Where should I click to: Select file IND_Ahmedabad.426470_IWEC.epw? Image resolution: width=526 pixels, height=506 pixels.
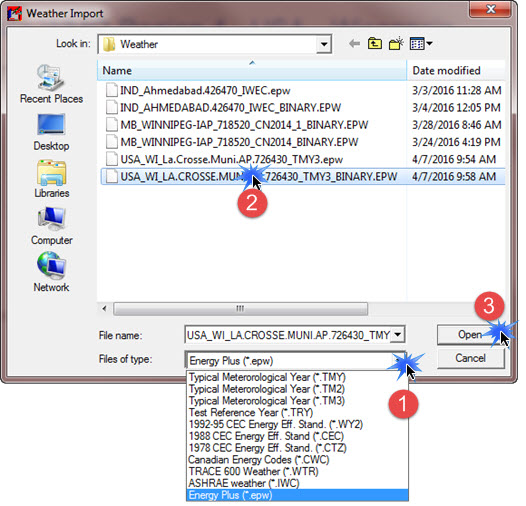tap(205, 91)
